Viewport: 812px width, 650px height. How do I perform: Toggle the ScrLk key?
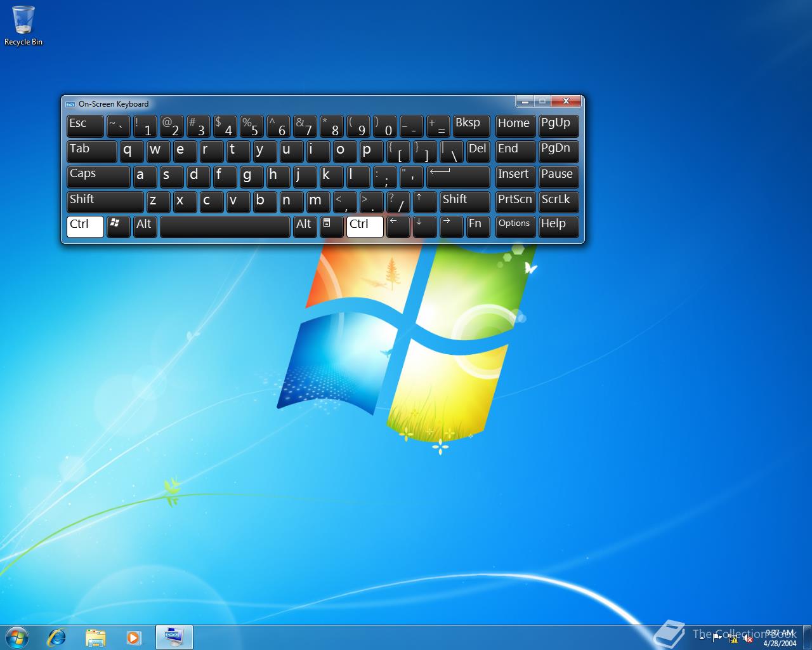558,202
